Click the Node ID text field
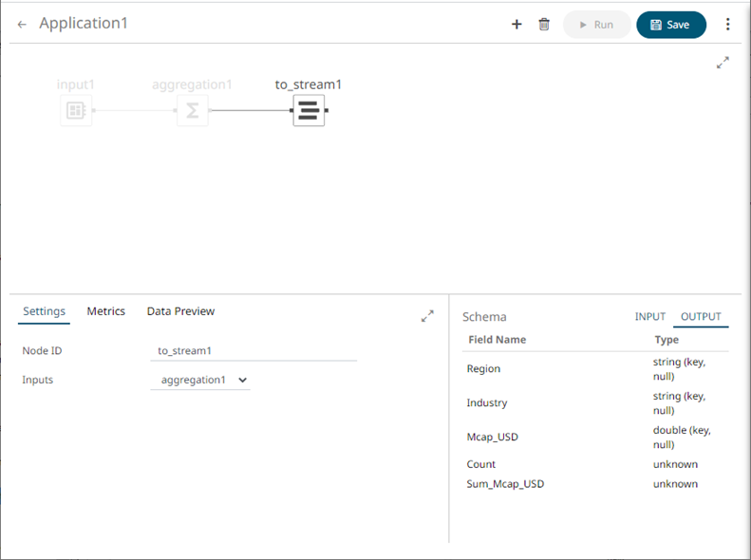 (253, 351)
